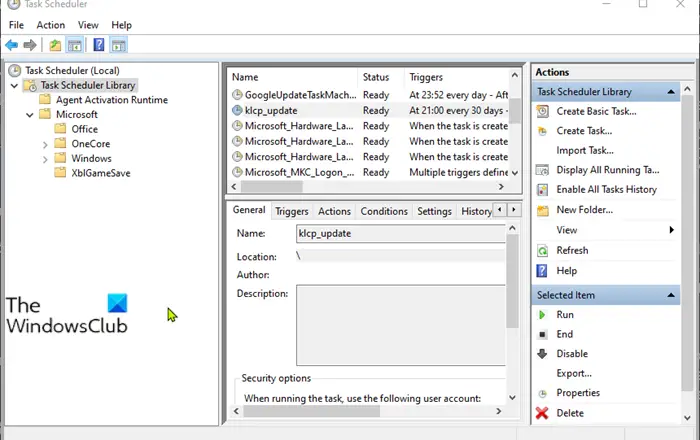
Task: Click the Disable down-arrow icon
Action: [x=542, y=354]
